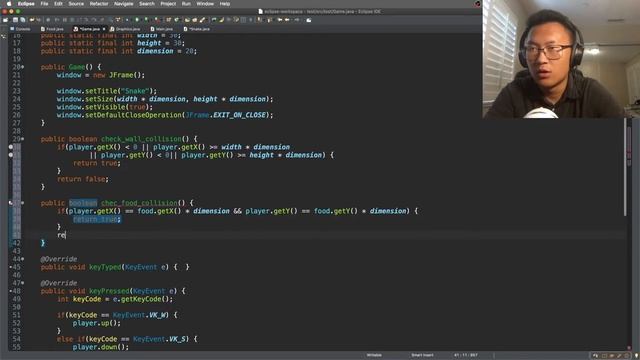This screenshot has height=360, width=640.
Task: Click the New file toolbar icon
Action: point(6,20)
